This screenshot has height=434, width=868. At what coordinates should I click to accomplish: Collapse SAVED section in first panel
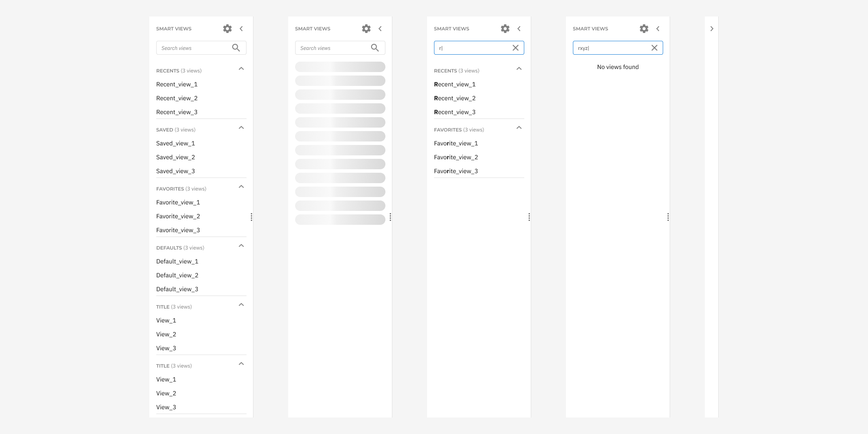(241, 128)
